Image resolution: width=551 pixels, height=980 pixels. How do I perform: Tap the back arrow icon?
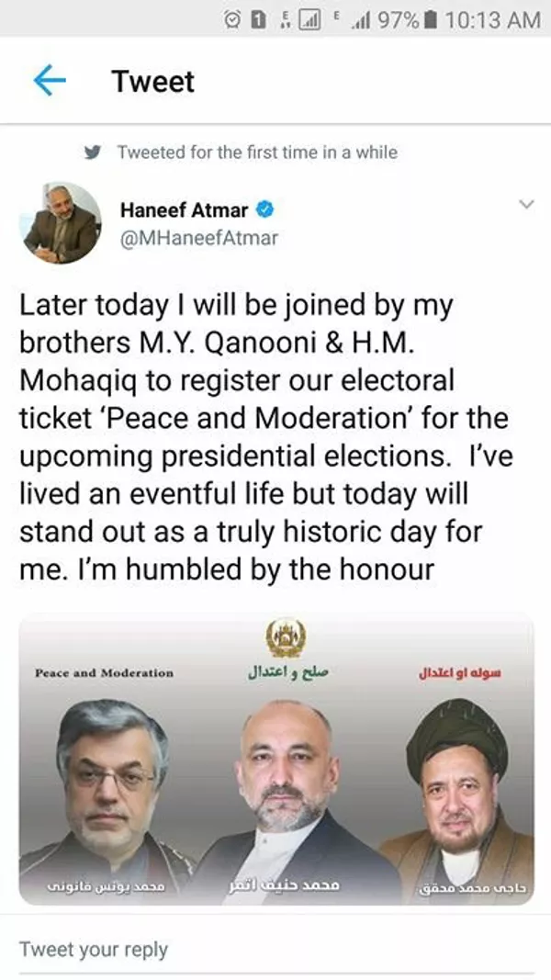[50, 81]
